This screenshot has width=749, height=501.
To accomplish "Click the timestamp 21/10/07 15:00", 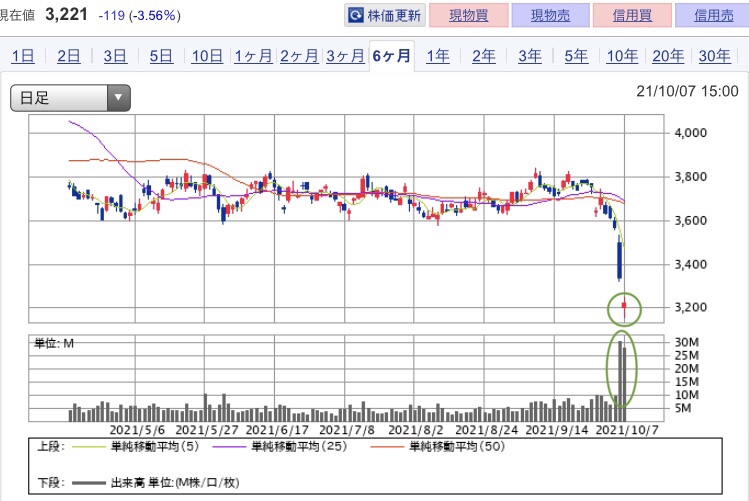I will point(687,91).
